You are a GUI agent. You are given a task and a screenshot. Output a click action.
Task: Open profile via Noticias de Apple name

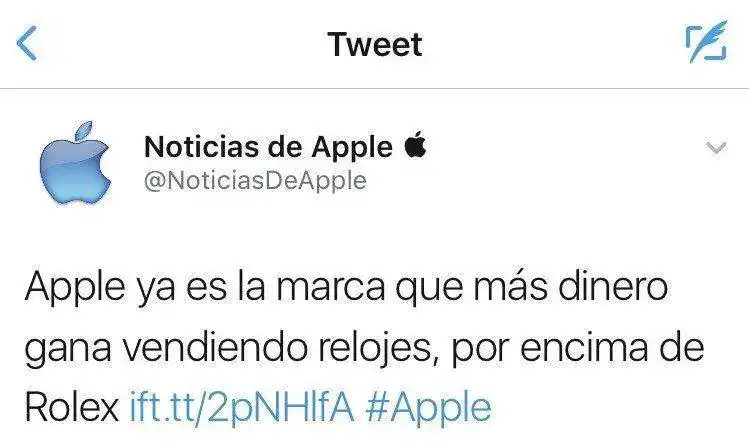point(268,147)
